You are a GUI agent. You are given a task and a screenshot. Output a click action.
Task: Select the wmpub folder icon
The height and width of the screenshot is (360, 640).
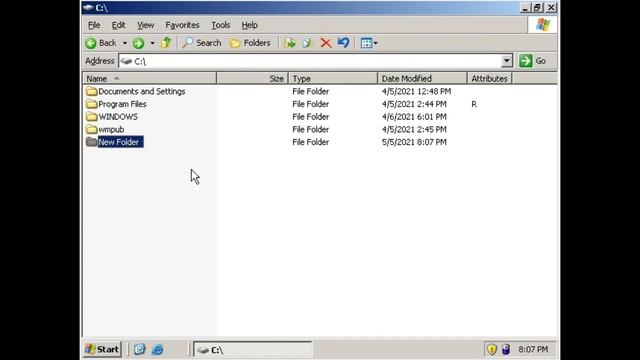(91, 129)
